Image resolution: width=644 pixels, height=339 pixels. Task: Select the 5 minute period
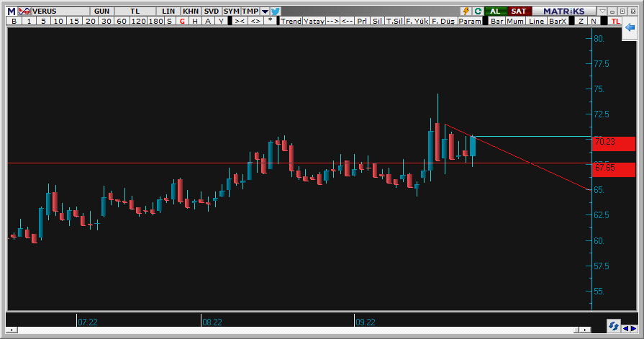[x=43, y=21]
